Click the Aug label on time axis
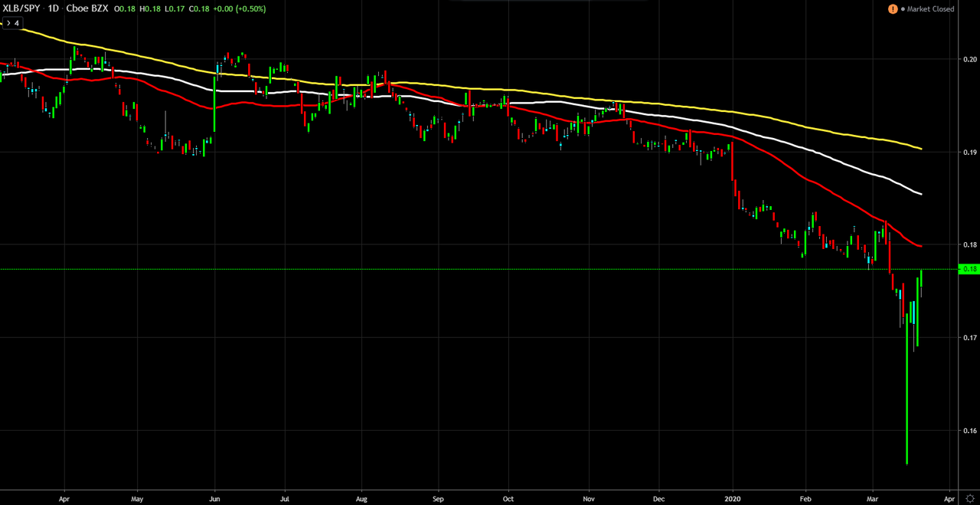Image resolution: width=980 pixels, height=505 pixels. coord(361,498)
